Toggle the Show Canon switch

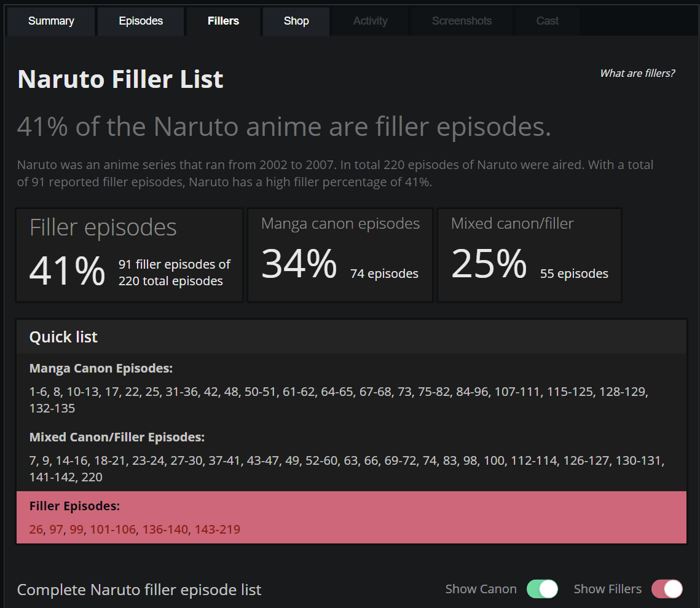tap(542, 589)
